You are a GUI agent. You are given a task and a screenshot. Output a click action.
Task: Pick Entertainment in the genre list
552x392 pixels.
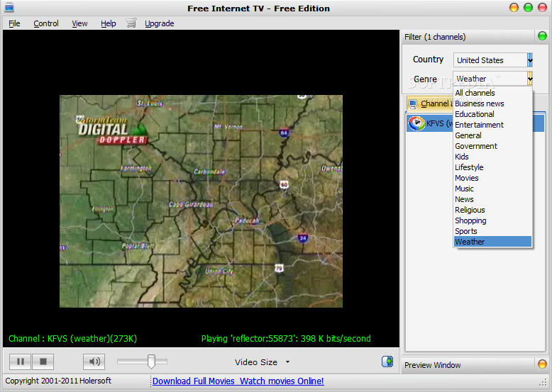click(x=493, y=125)
